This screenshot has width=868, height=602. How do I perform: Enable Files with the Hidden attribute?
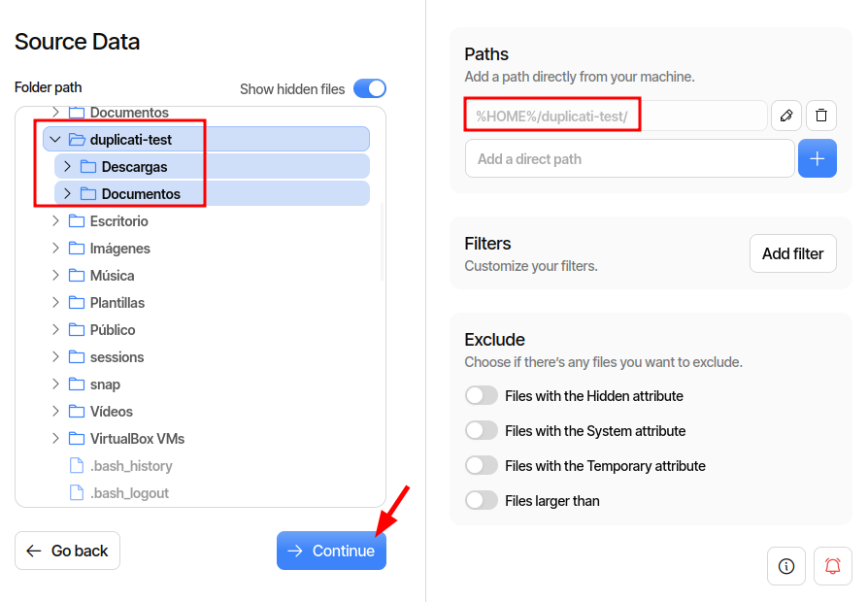pos(482,396)
